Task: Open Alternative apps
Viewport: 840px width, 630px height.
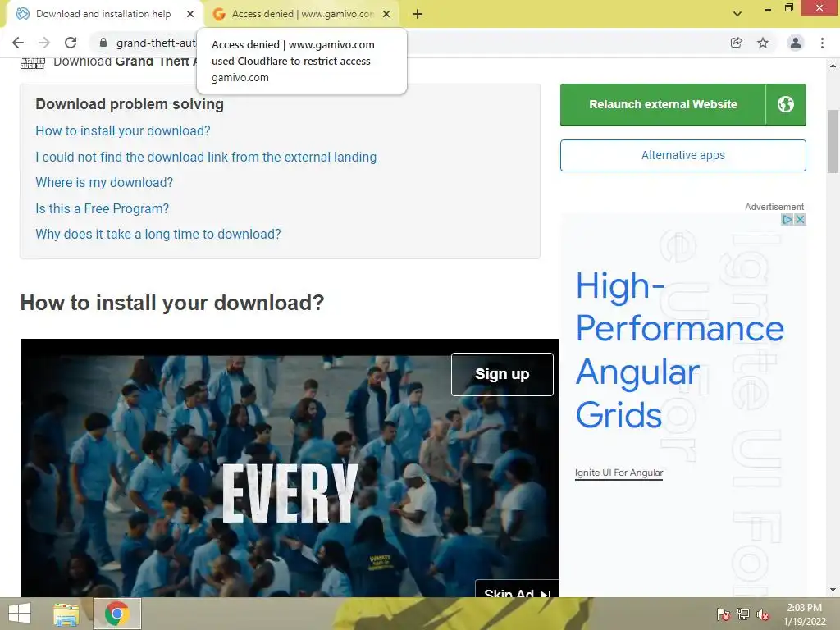Action: point(683,155)
